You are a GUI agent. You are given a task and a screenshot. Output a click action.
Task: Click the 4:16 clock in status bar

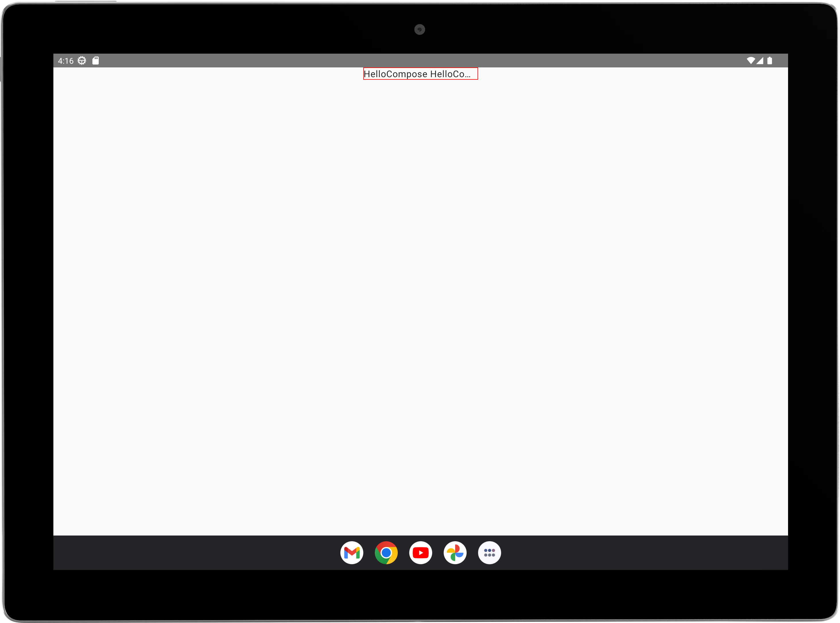point(66,61)
